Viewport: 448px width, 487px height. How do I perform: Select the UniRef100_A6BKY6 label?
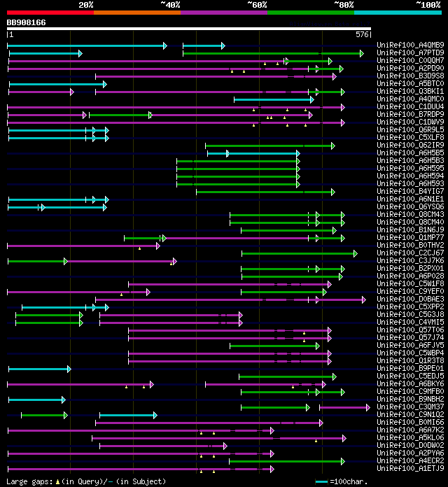tap(410, 383)
